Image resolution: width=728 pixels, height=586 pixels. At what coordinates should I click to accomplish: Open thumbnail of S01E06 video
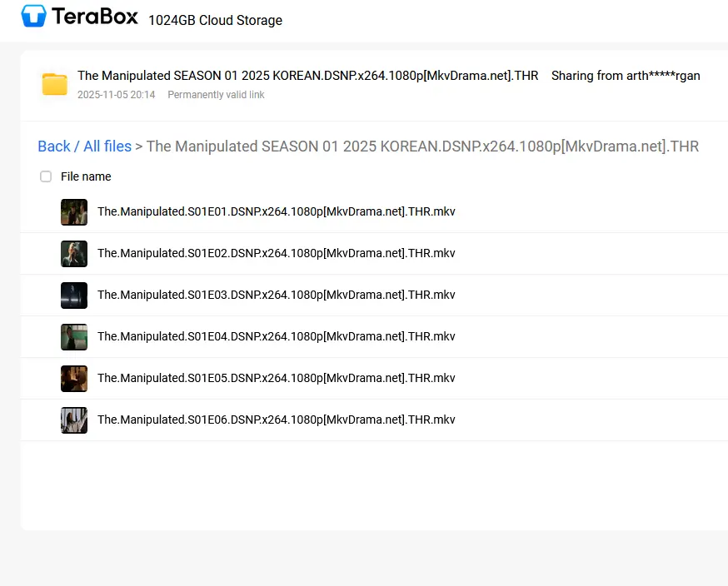(x=74, y=420)
